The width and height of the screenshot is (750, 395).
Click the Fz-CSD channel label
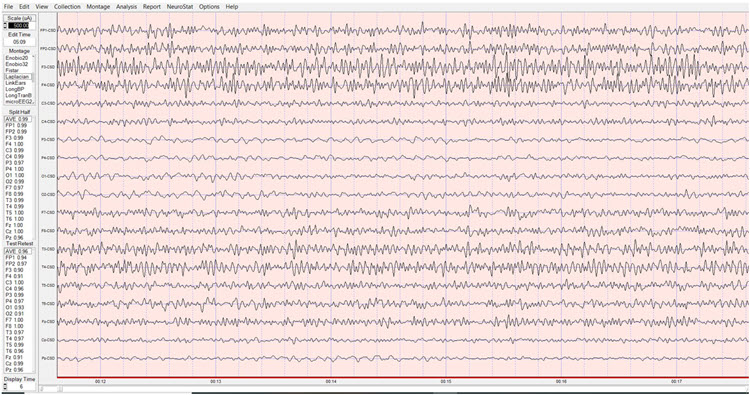click(x=49, y=322)
